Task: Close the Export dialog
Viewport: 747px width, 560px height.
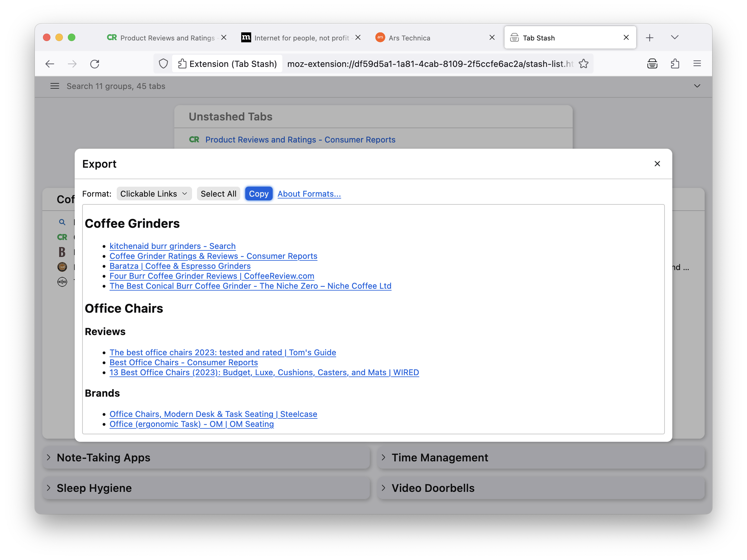Action: point(657,164)
